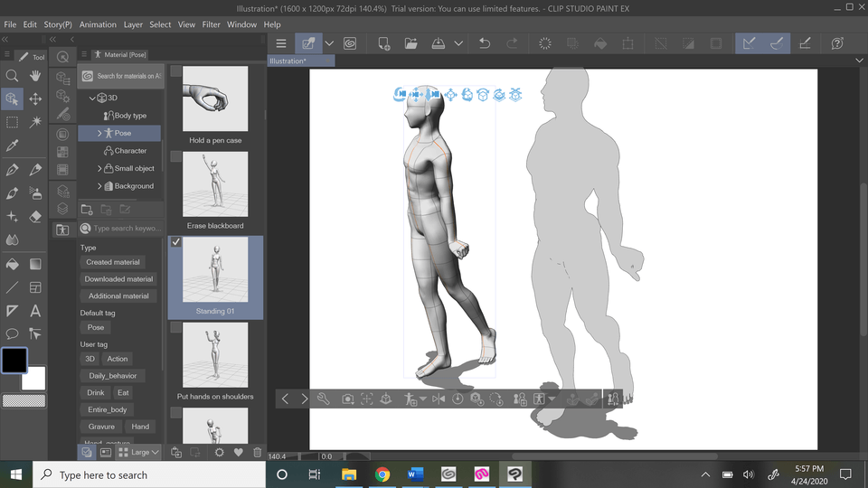Check the Put hands on shoulders checkbox
This screenshot has width=868, height=488.
click(176, 327)
